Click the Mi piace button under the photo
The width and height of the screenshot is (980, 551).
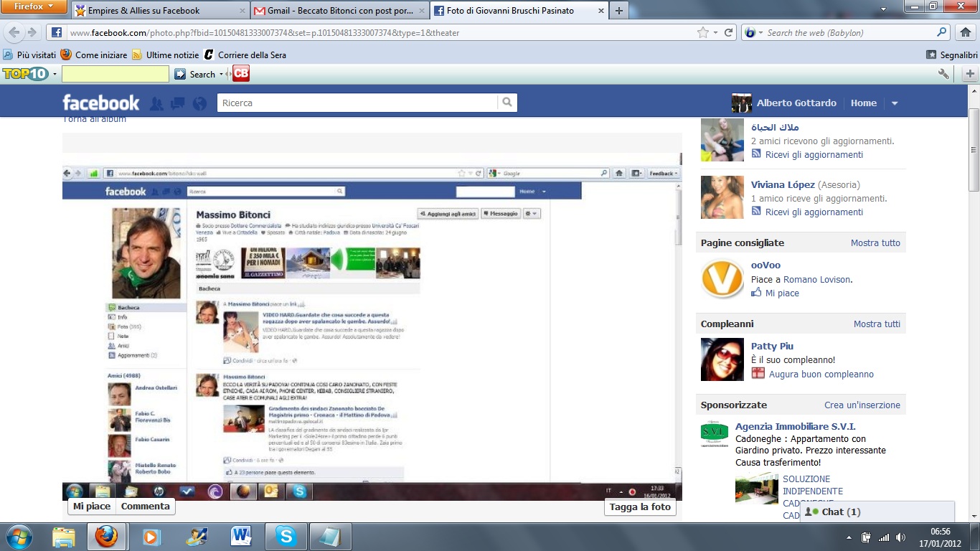point(92,507)
